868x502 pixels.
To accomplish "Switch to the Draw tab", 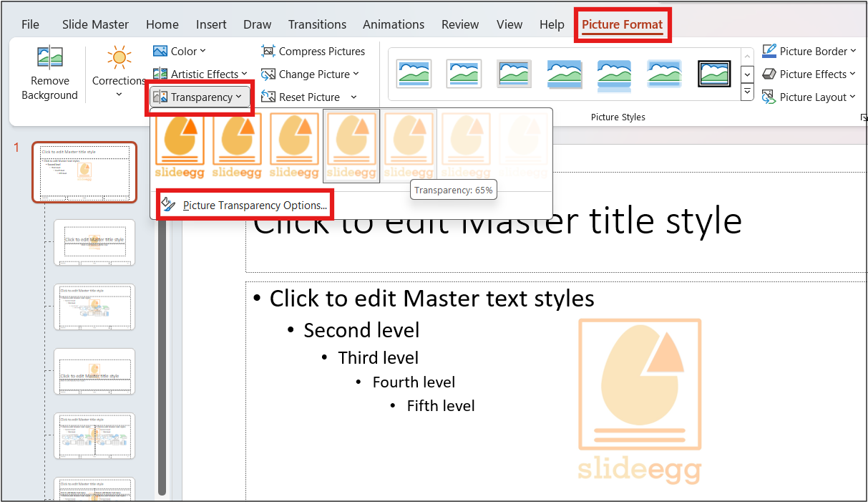I will point(258,24).
